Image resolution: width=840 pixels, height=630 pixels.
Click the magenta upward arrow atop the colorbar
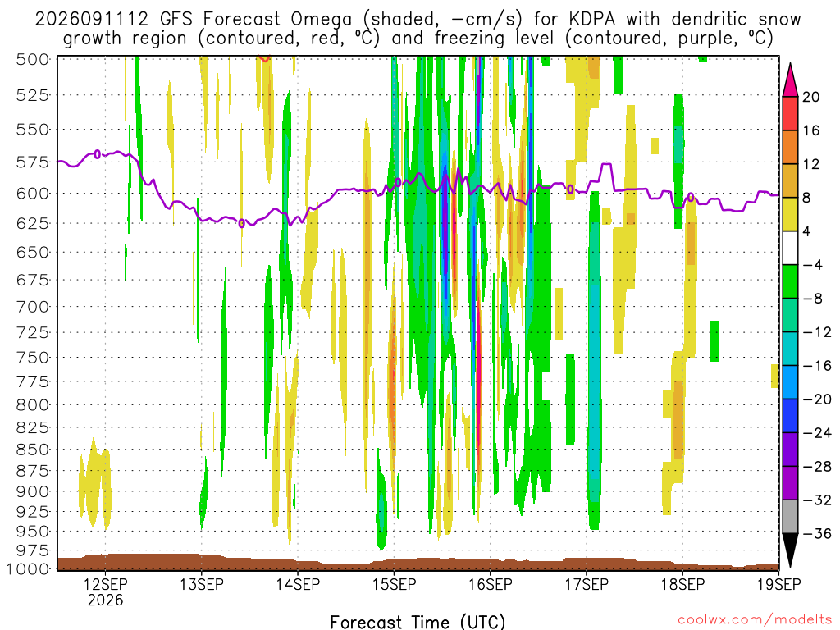(790, 80)
